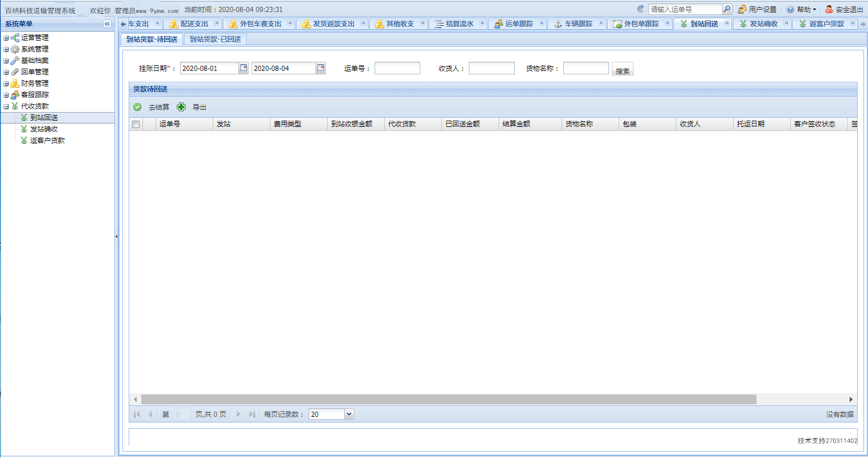
Task: Click the 收货人 filter input field
Action: 492,68
